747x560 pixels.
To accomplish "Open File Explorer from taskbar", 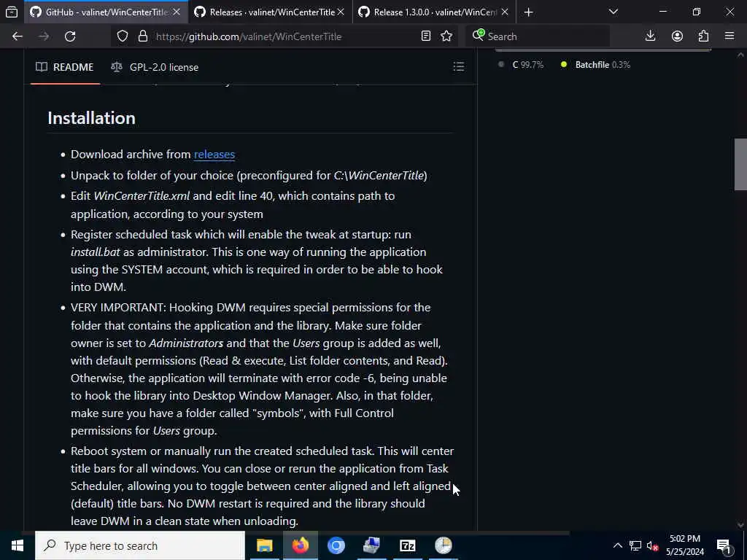I will pos(264,545).
